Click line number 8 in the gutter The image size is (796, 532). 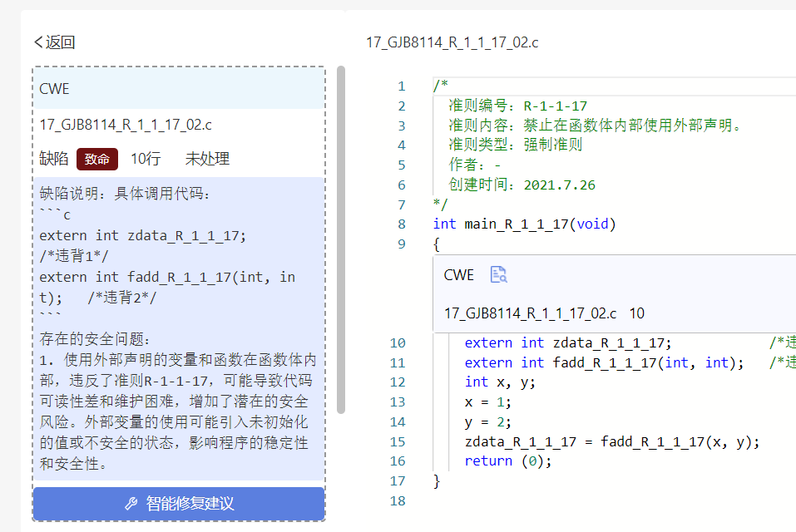point(402,224)
